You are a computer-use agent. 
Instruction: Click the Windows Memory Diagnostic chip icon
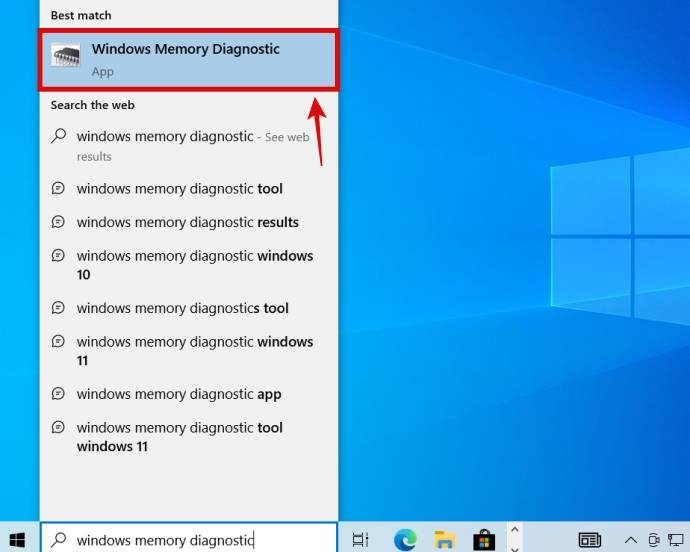point(66,55)
